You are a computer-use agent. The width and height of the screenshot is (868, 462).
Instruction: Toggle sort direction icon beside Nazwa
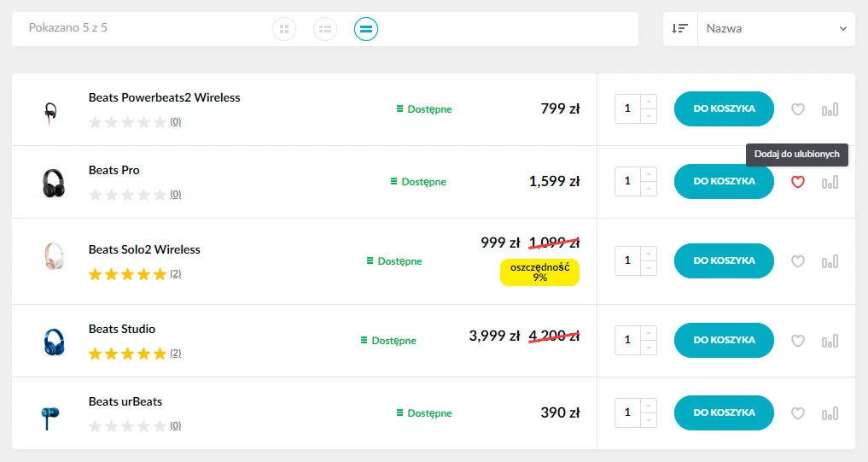(679, 29)
